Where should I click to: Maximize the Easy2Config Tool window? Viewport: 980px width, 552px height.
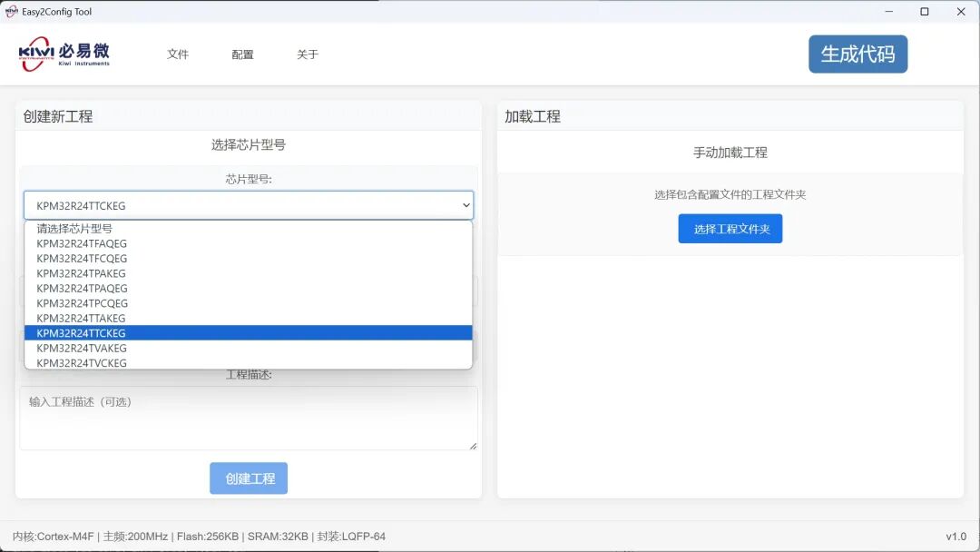(x=925, y=11)
